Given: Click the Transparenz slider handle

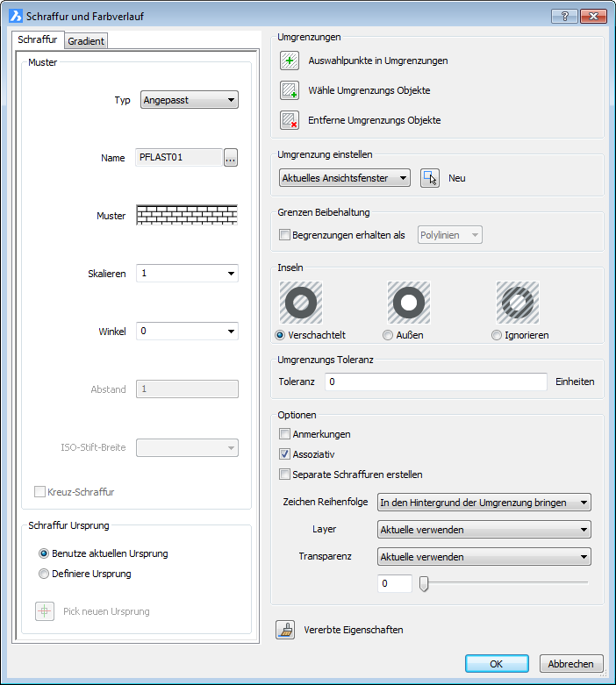Looking at the screenshot, I should pos(424,583).
